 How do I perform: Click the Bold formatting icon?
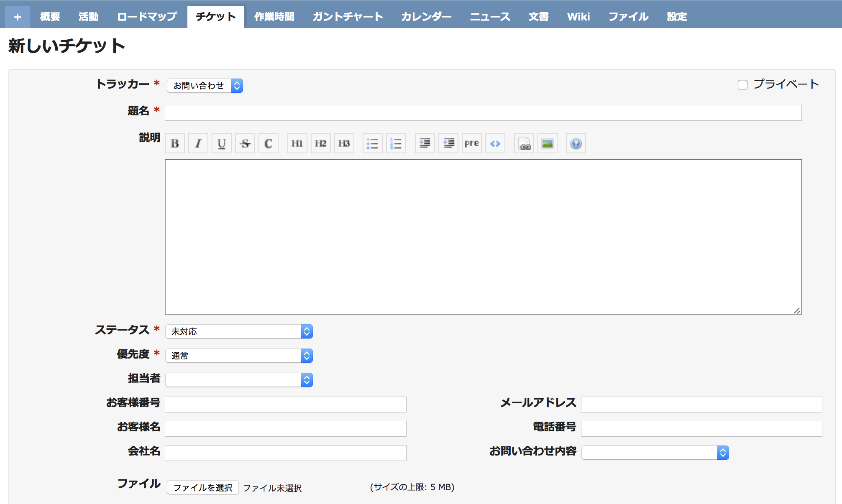(177, 144)
